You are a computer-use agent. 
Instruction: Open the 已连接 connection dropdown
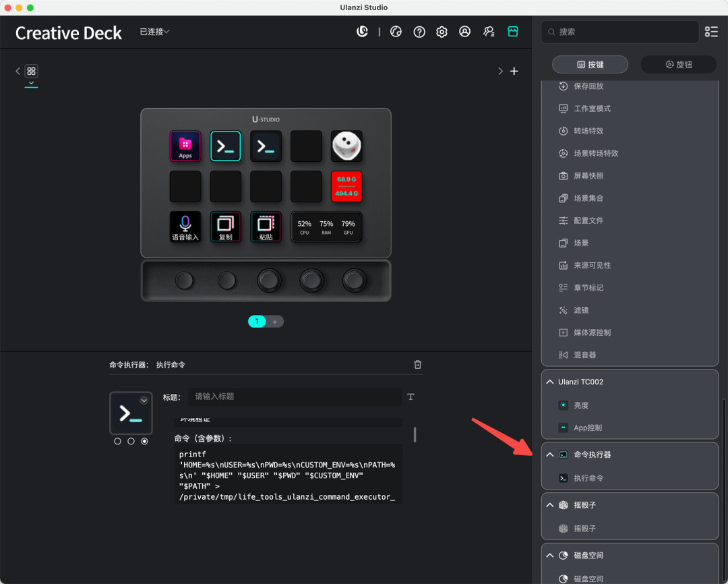click(154, 32)
